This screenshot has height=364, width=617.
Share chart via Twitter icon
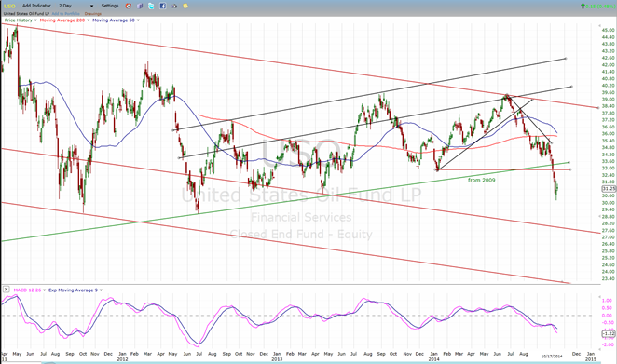[x=151, y=6]
